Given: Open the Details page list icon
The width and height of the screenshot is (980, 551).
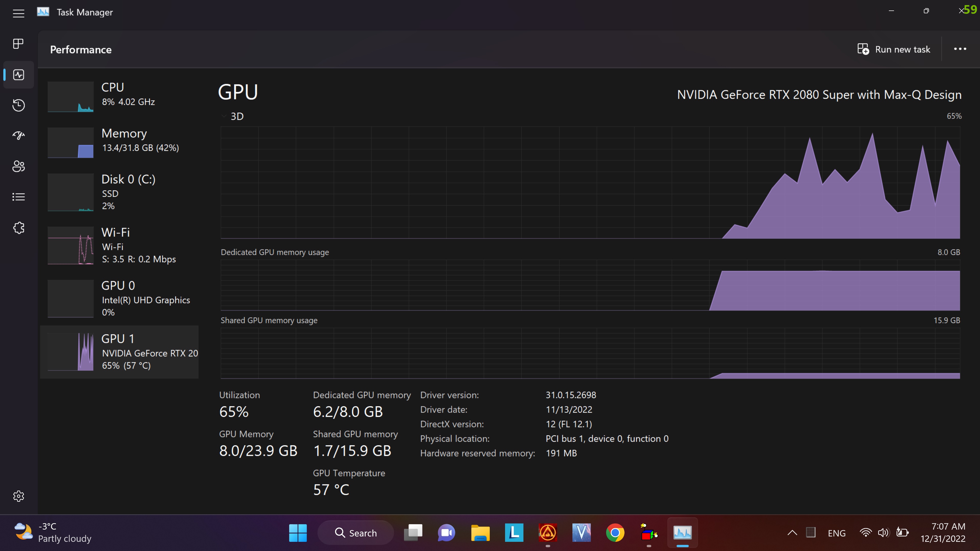Looking at the screenshot, I should click(x=18, y=197).
